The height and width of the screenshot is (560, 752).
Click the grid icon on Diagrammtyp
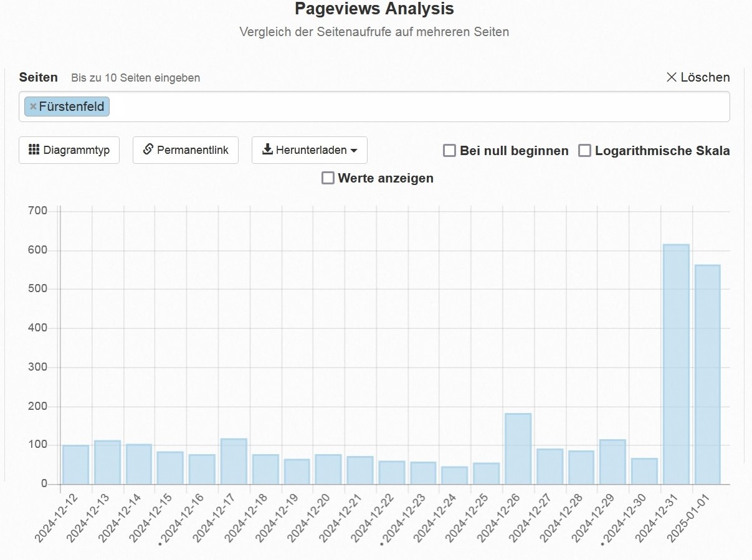point(34,150)
